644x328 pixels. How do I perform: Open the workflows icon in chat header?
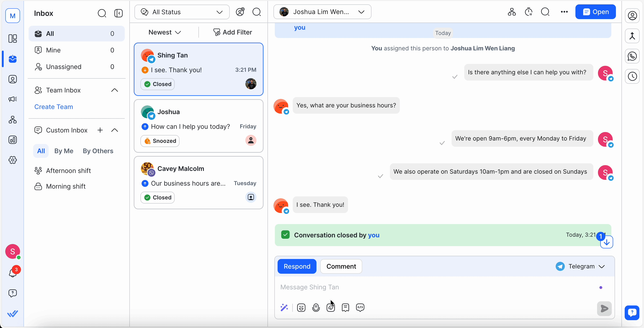pyautogui.click(x=511, y=12)
